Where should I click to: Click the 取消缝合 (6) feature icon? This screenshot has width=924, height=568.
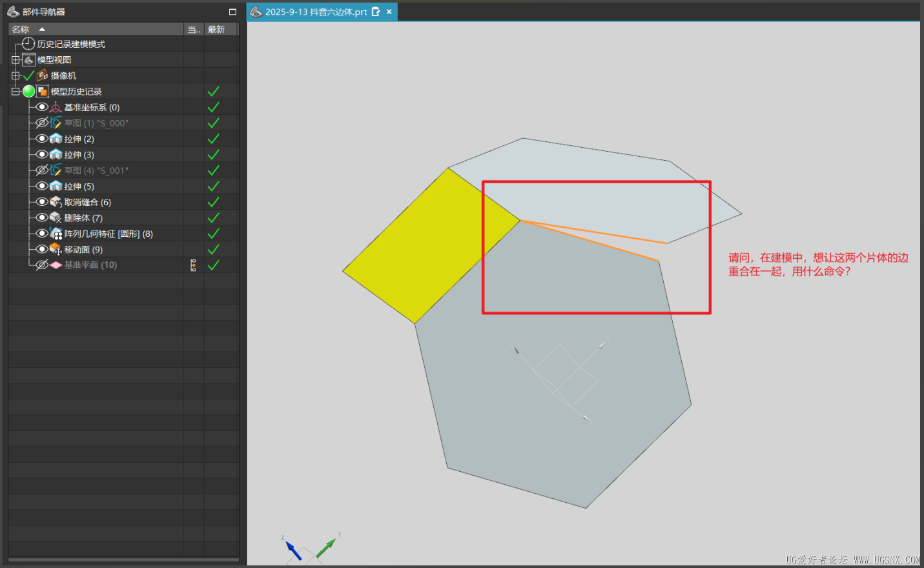56,202
